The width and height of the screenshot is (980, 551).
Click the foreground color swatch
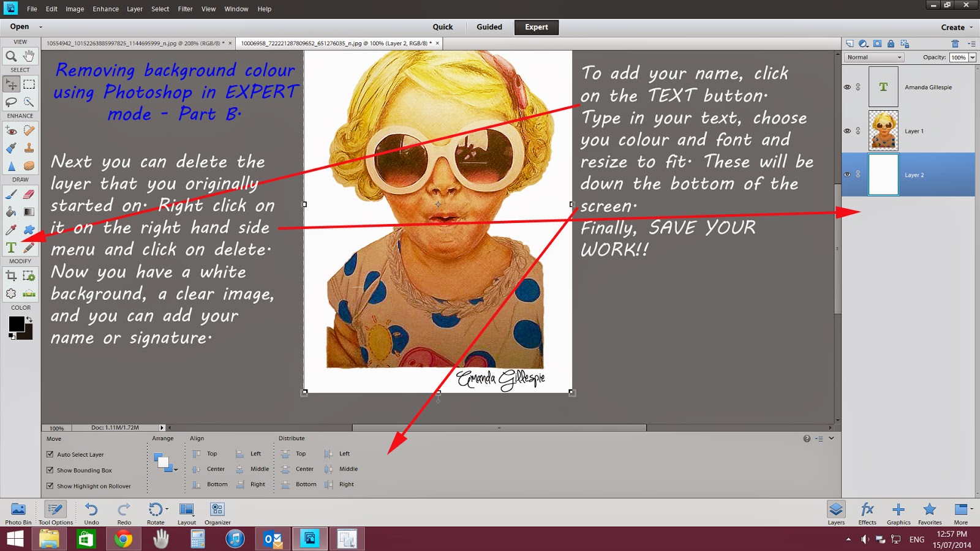tap(17, 323)
